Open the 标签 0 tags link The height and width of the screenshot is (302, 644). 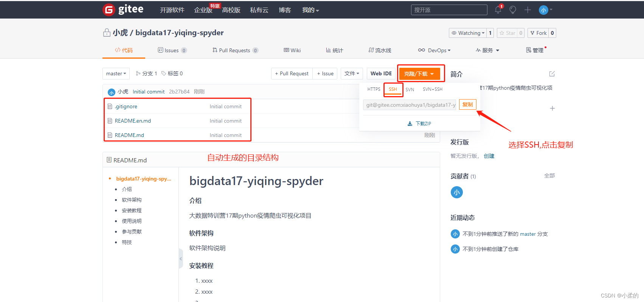pos(172,73)
